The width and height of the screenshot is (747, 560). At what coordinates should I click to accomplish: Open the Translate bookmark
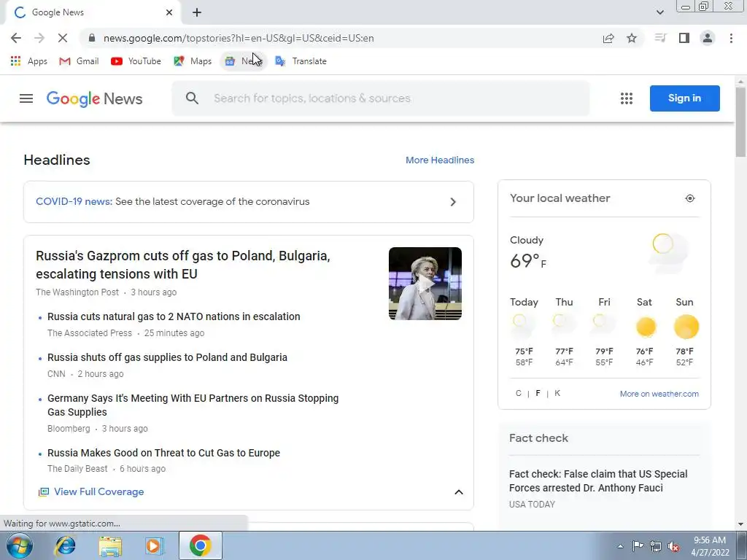[301, 61]
